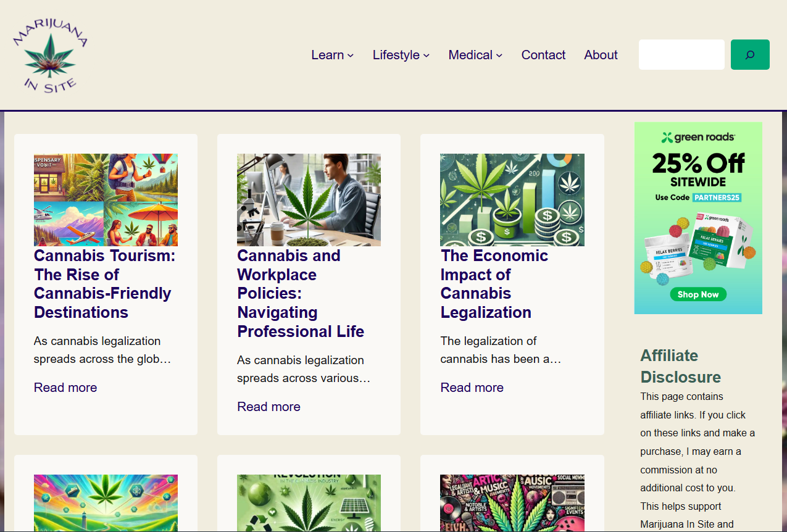The width and height of the screenshot is (787, 532).
Task: Expand the Lifestyle dropdown menu
Action: coord(401,54)
